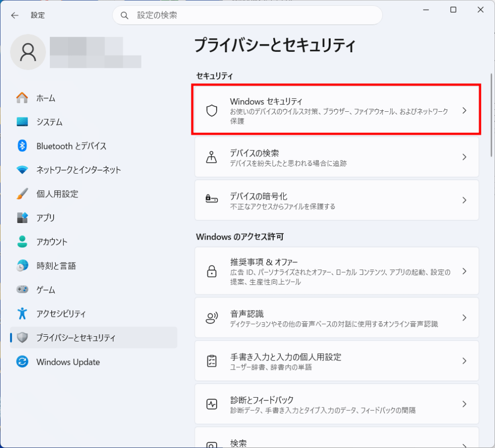Expand デバイスの検索 with its chevron
This screenshot has height=448, width=495.
[464, 157]
